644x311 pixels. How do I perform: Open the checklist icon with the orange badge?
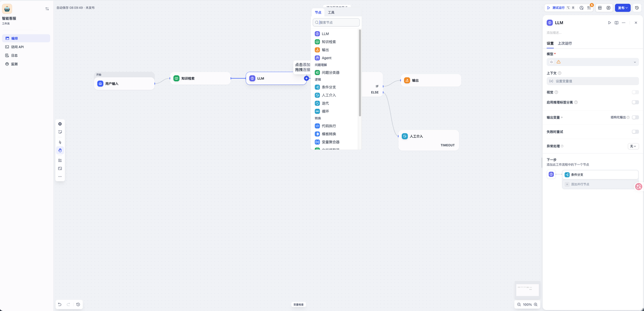click(589, 8)
